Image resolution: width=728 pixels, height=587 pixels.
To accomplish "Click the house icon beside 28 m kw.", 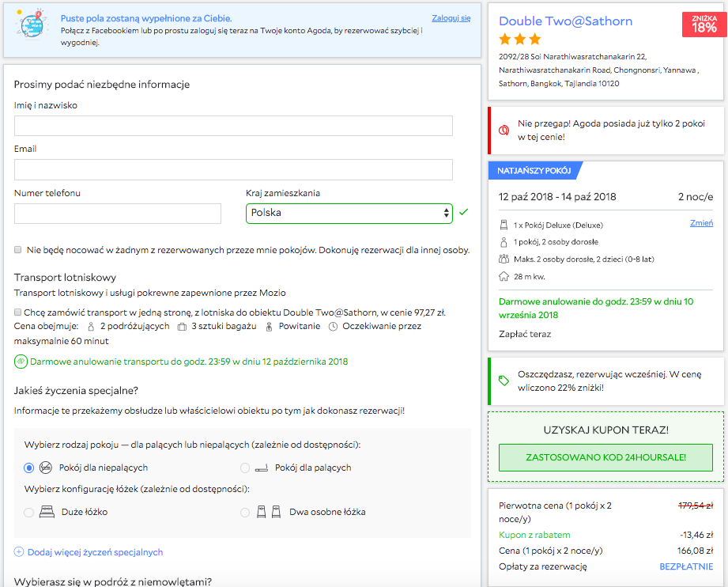I will [504, 277].
